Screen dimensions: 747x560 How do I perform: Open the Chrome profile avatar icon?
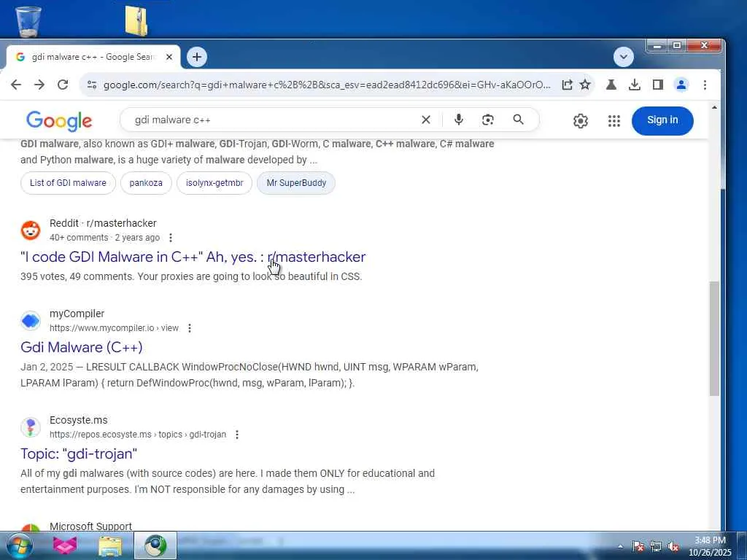click(x=681, y=85)
